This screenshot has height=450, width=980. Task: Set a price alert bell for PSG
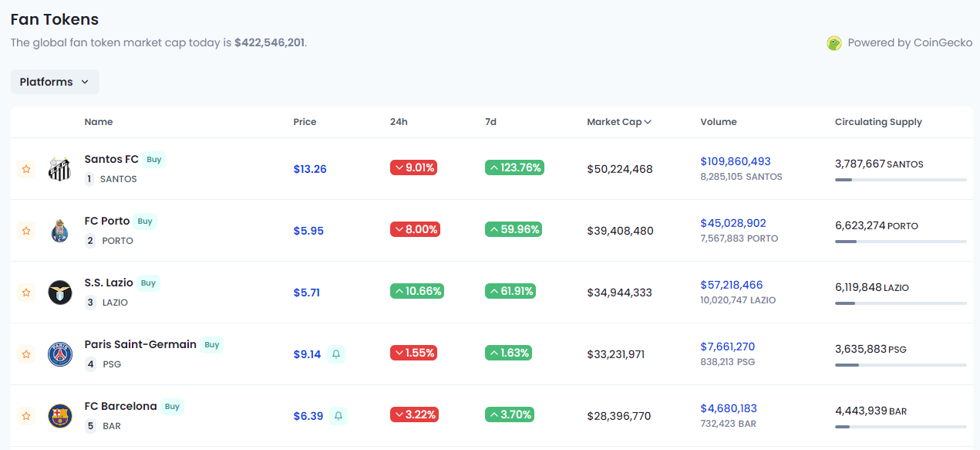pyautogui.click(x=335, y=354)
